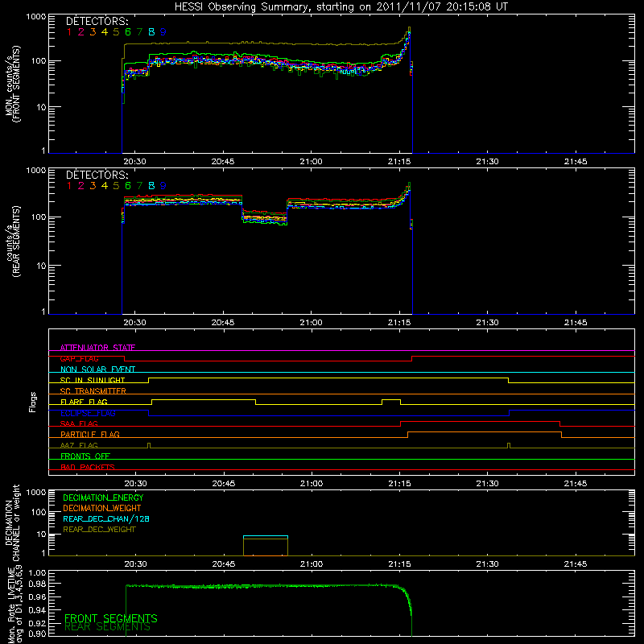Click the DECIMATION_ENERGY legend entry
The image size is (644, 644).
[103, 497]
